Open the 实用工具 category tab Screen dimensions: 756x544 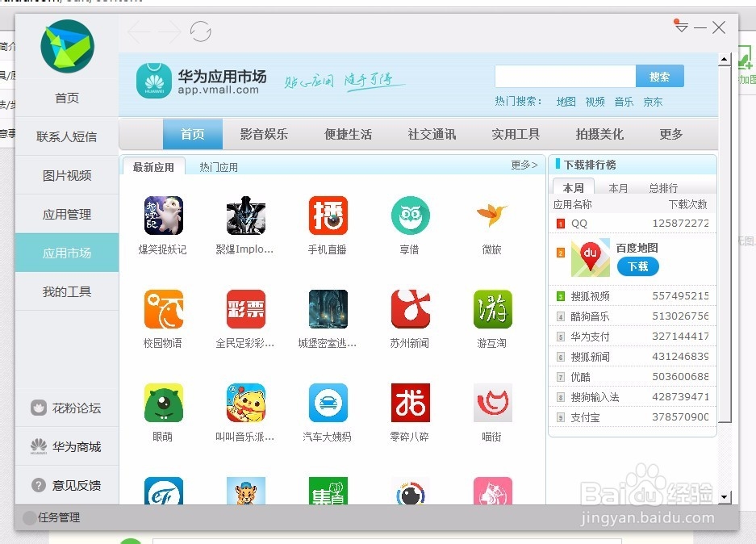coord(516,134)
